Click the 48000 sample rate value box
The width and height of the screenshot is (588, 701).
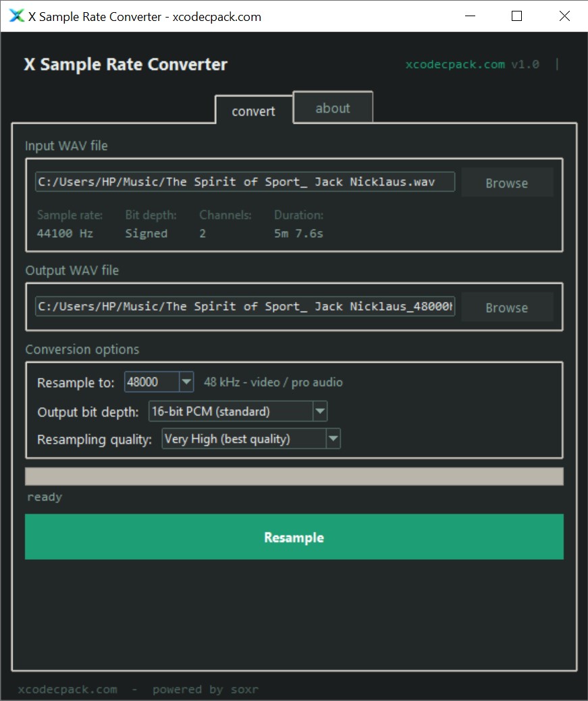[151, 382]
